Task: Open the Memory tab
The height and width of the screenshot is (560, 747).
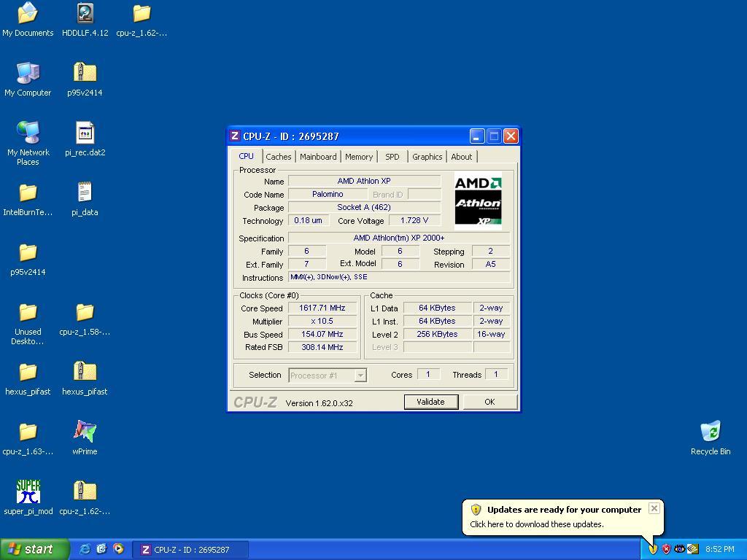Action: tap(359, 157)
